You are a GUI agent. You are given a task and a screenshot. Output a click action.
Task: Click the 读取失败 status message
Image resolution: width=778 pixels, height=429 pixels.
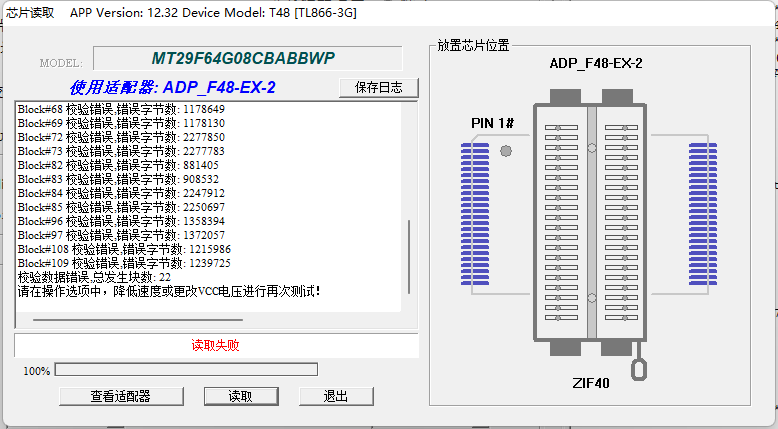216,345
